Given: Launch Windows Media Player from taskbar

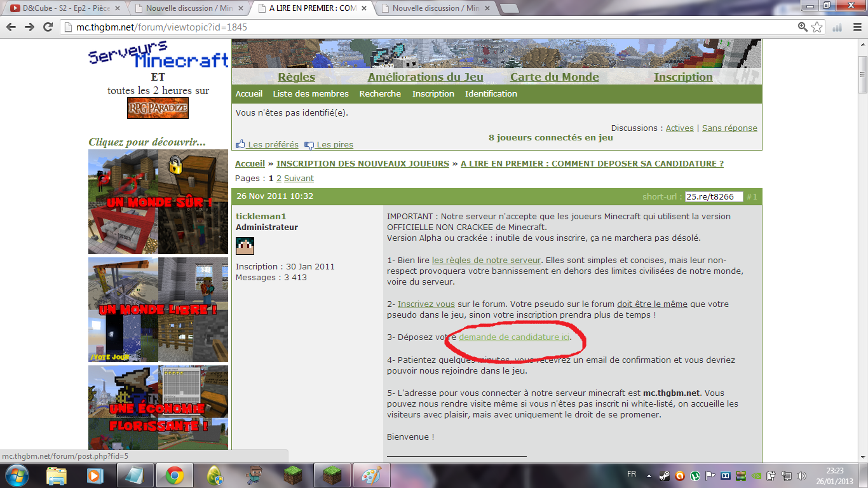Looking at the screenshot, I should pyautogui.click(x=95, y=475).
